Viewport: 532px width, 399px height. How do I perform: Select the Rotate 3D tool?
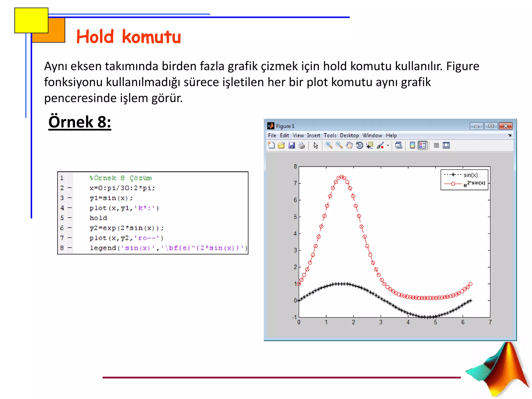[x=360, y=145]
